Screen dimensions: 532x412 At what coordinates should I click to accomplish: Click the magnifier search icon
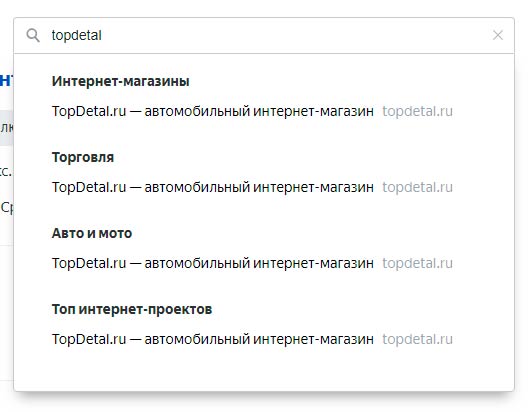[33, 35]
